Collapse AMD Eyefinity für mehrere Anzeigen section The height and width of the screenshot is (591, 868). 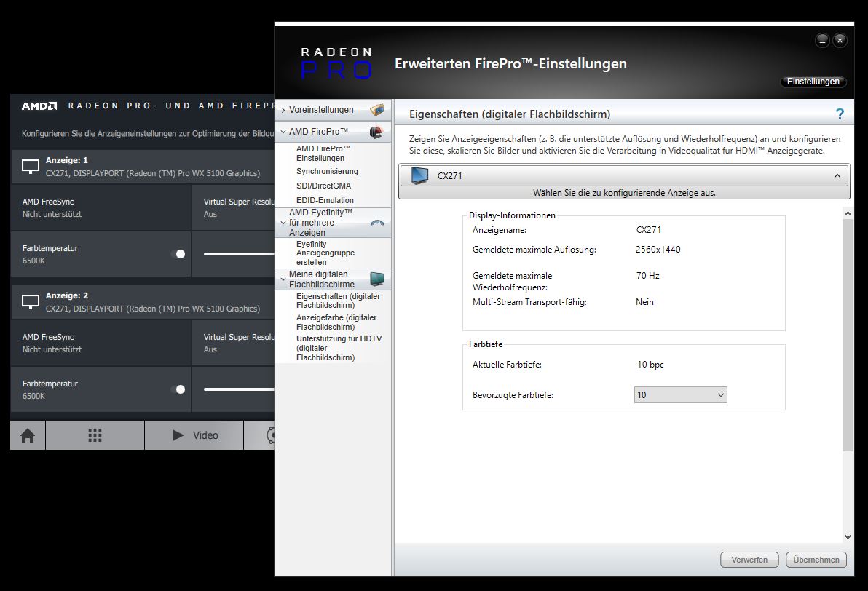pos(283,223)
